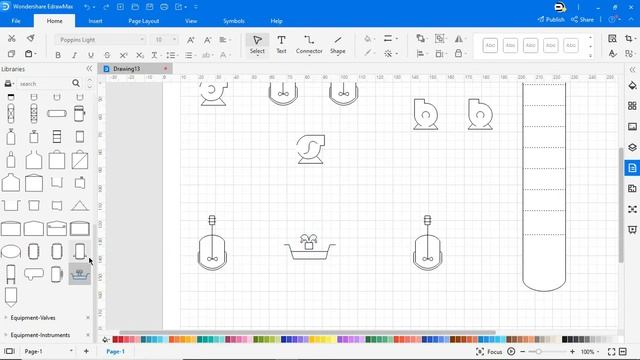Click the Undo arrow in title bar
Viewport: 640px width, 360px height.
click(x=87, y=7)
